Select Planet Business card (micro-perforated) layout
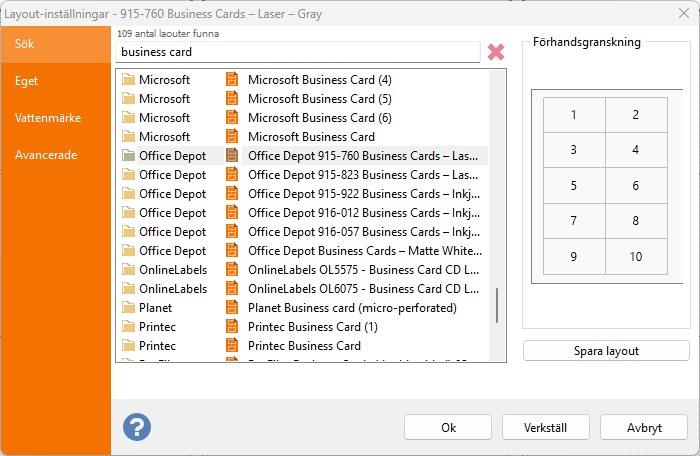 (x=352, y=307)
